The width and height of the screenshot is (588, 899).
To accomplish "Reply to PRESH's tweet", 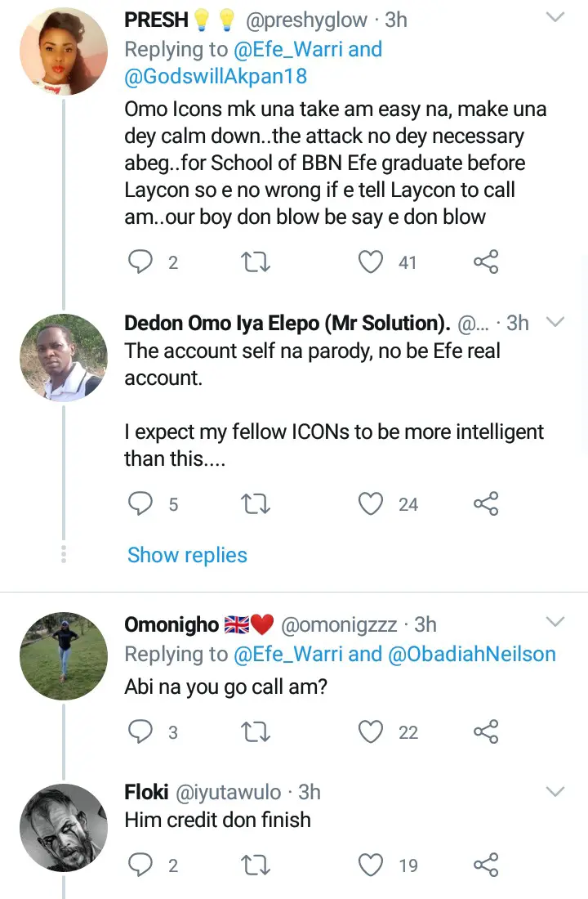I will [140, 262].
